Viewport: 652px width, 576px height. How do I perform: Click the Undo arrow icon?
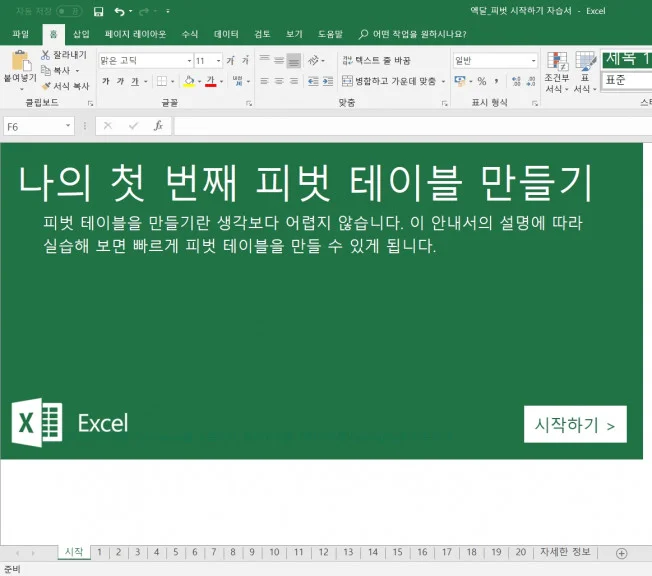(x=120, y=11)
